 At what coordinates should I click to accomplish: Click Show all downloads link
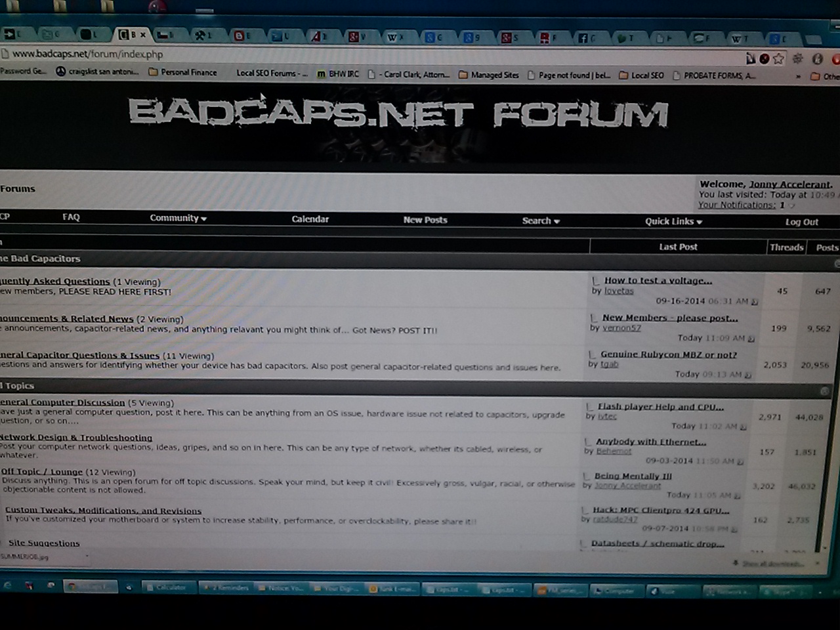772,563
